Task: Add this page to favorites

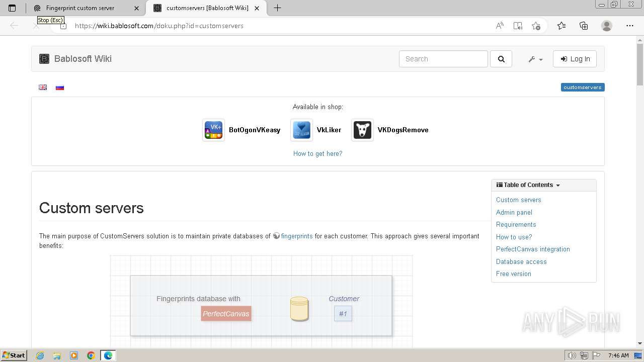Action: click(x=536, y=26)
